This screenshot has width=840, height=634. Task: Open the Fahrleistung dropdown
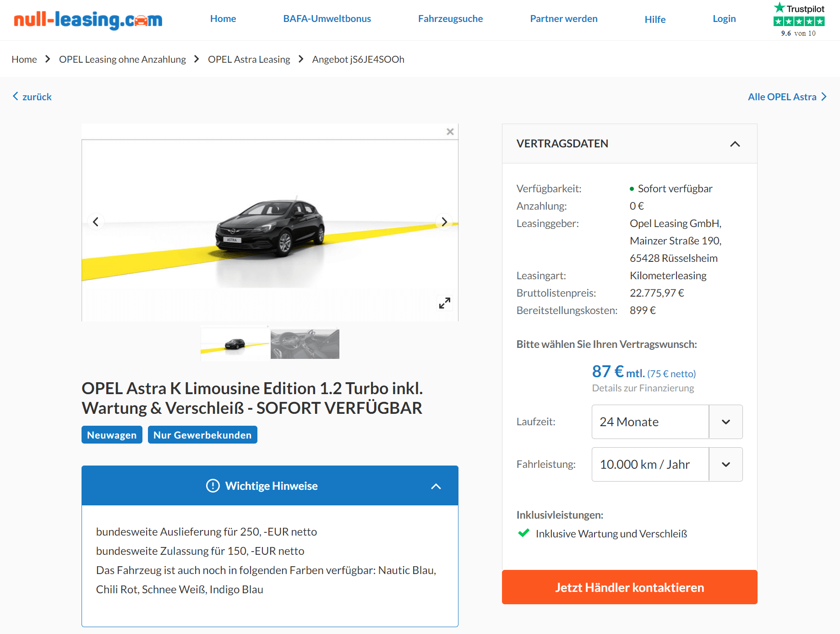(x=667, y=464)
